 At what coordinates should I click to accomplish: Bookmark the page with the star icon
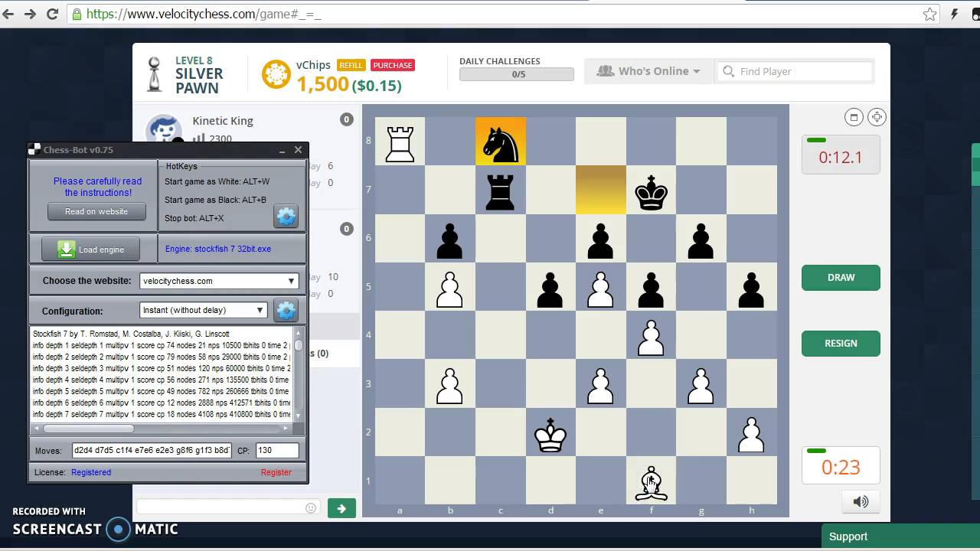tap(929, 14)
